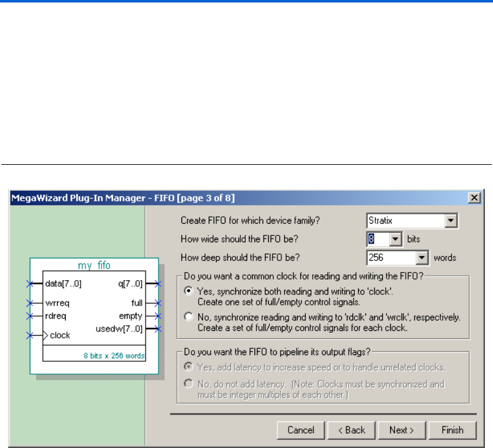Viewport: 493px width, 448px height.
Task: Click the 'pipeline its output flags?' group heading
Action: tap(277, 352)
